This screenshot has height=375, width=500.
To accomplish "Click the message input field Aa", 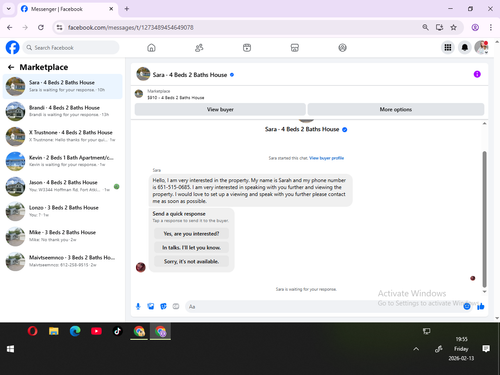I will [323, 306].
